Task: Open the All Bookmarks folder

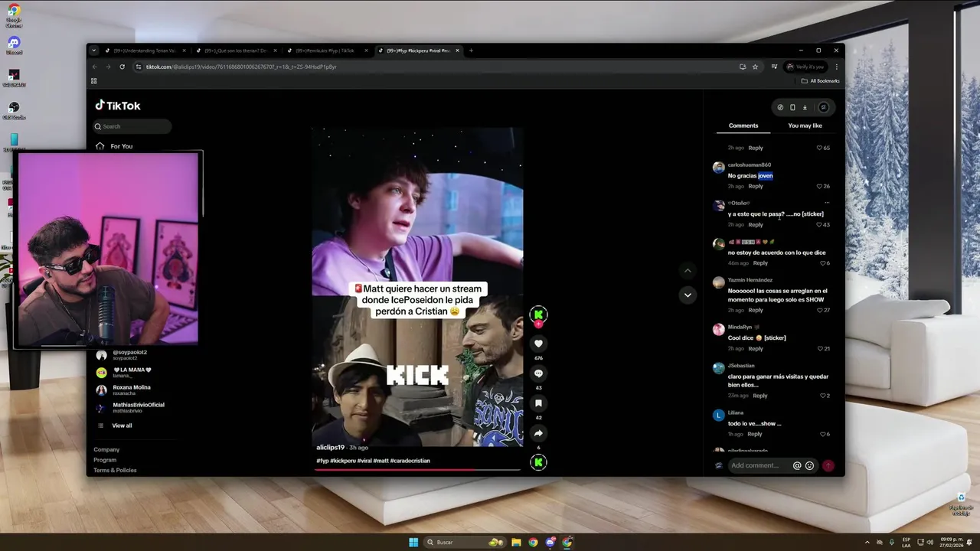Action: coord(820,80)
